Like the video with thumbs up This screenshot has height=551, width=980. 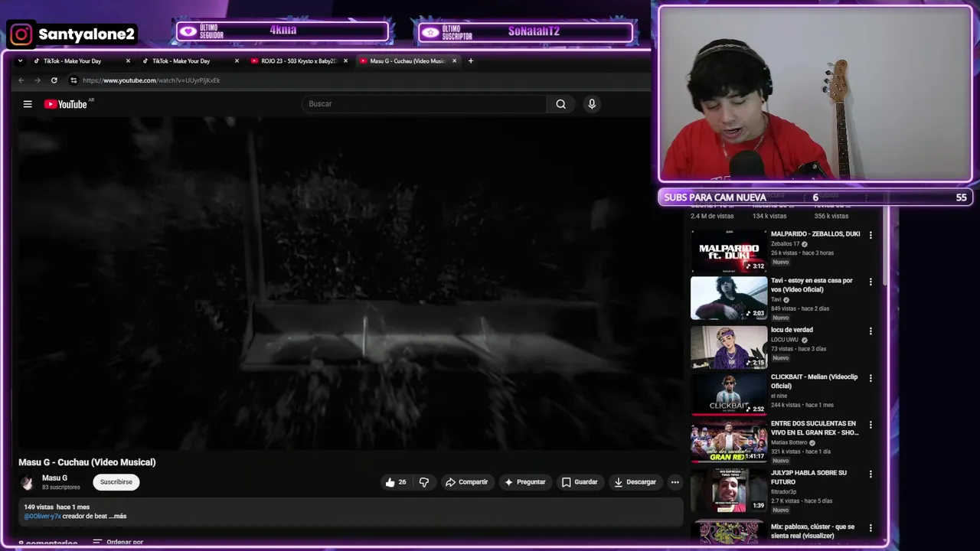396,482
